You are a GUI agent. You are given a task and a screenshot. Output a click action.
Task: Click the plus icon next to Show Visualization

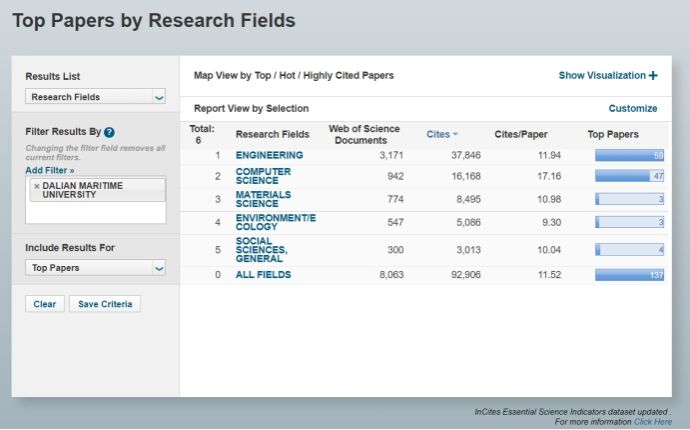pos(653,75)
